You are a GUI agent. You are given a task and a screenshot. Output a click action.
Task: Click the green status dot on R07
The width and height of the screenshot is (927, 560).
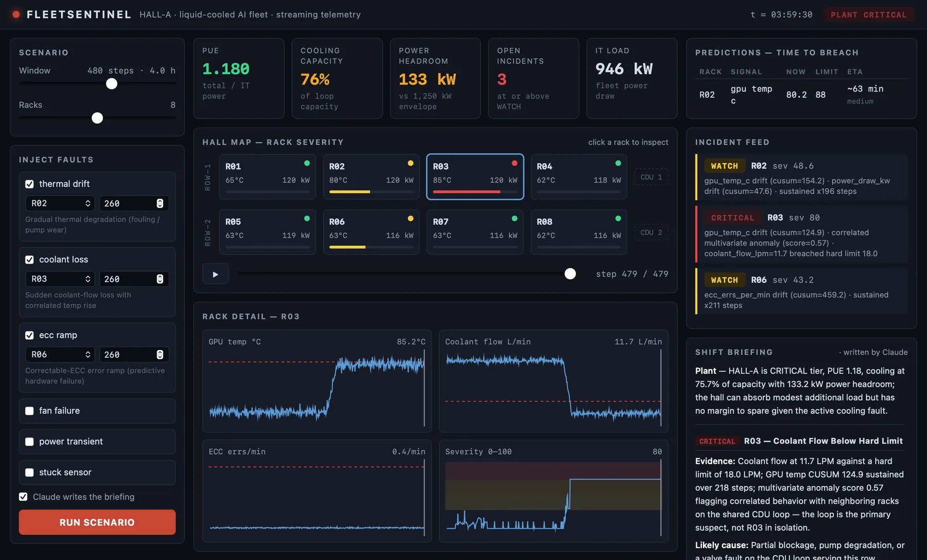(514, 218)
